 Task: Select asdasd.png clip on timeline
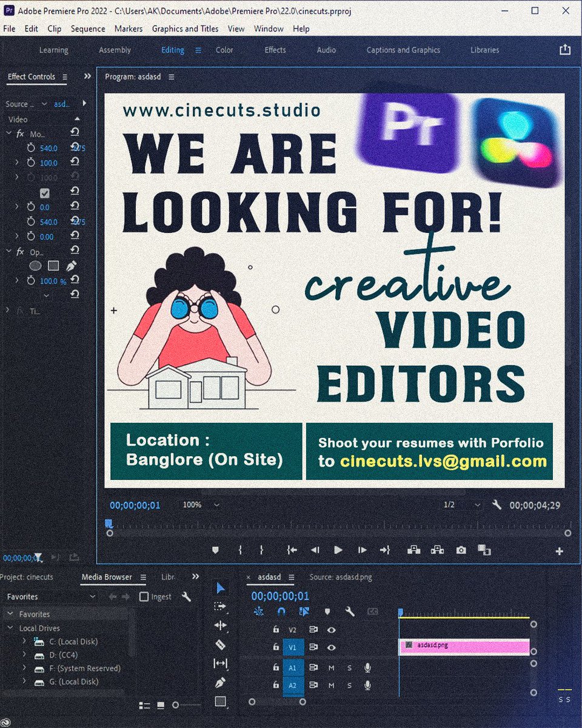coord(464,646)
